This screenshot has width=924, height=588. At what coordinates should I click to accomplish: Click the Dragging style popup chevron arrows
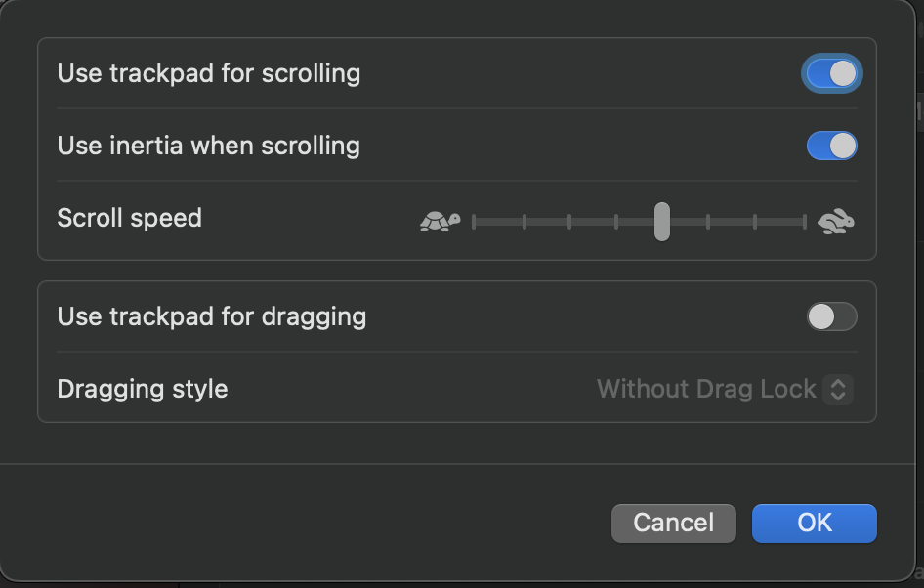coord(838,389)
